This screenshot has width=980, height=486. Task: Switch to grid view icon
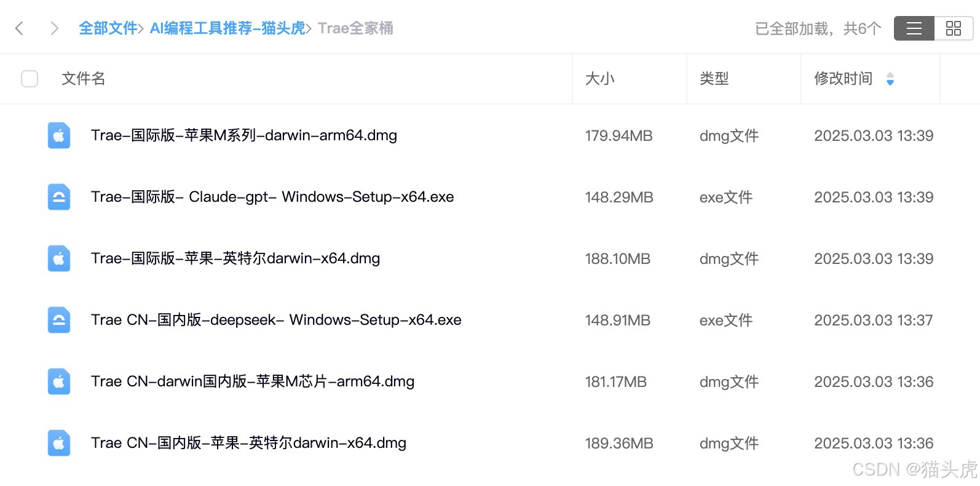tap(954, 28)
